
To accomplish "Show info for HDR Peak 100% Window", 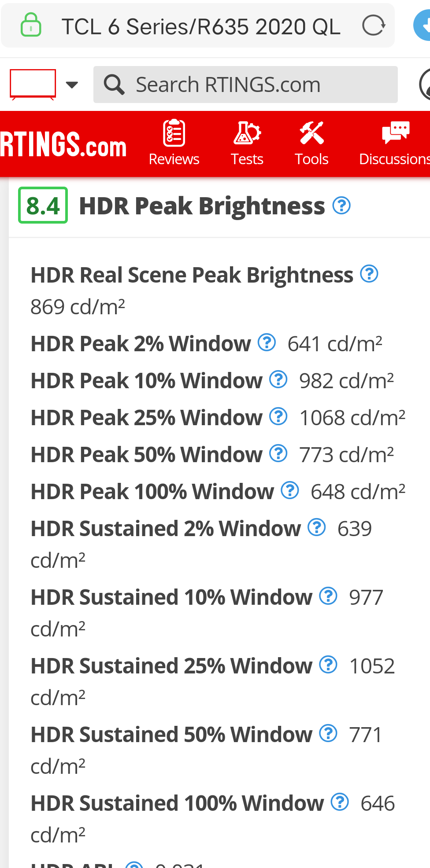I will coord(290,490).
